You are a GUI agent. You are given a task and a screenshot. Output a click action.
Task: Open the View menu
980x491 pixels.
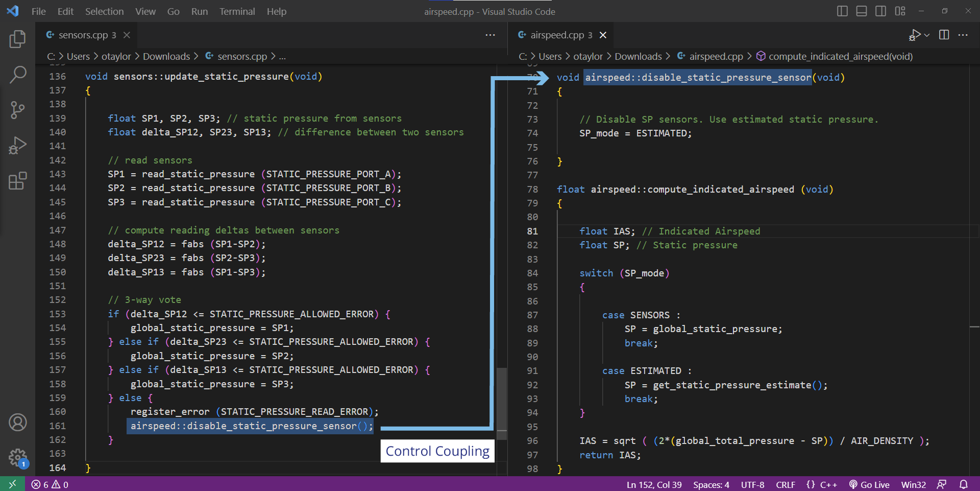coord(145,11)
